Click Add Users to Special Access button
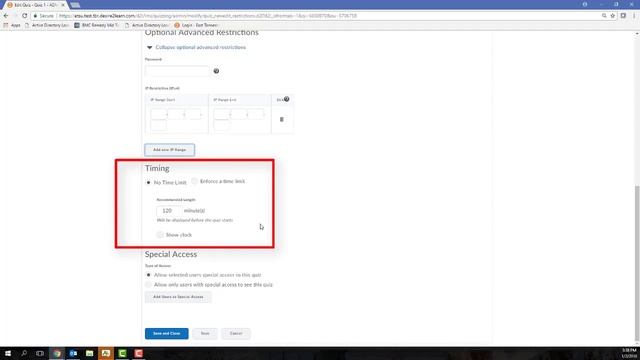 (178, 297)
